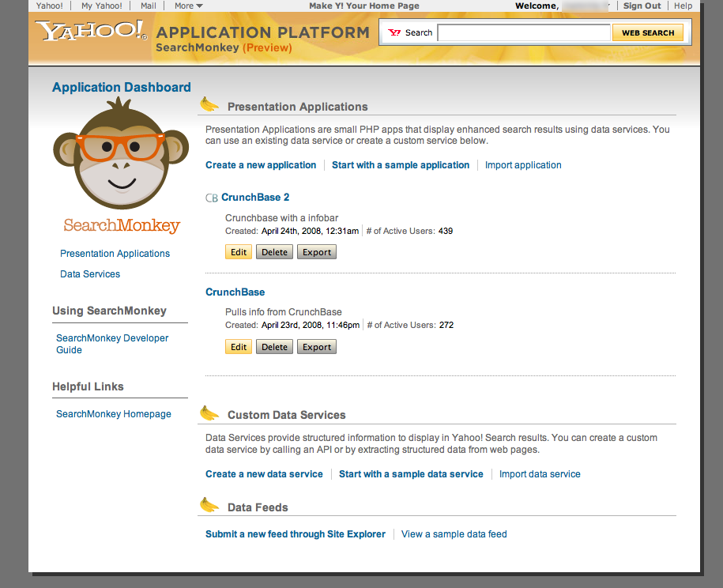Click the Using SearchMonkey sidebar heading
The height and width of the screenshot is (588, 723).
[x=109, y=311]
